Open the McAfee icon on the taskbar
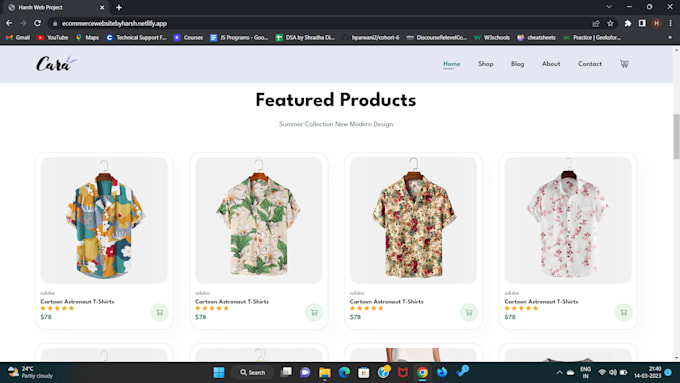Screen dimensions: 680x383 (403, 372)
